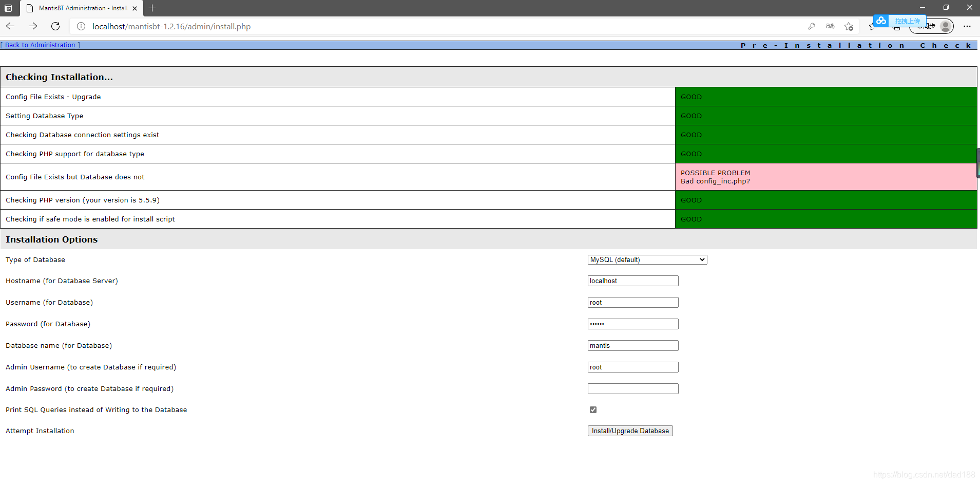Open a new browser tab
Image resolution: width=980 pixels, height=484 pixels.
click(x=152, y=8)
